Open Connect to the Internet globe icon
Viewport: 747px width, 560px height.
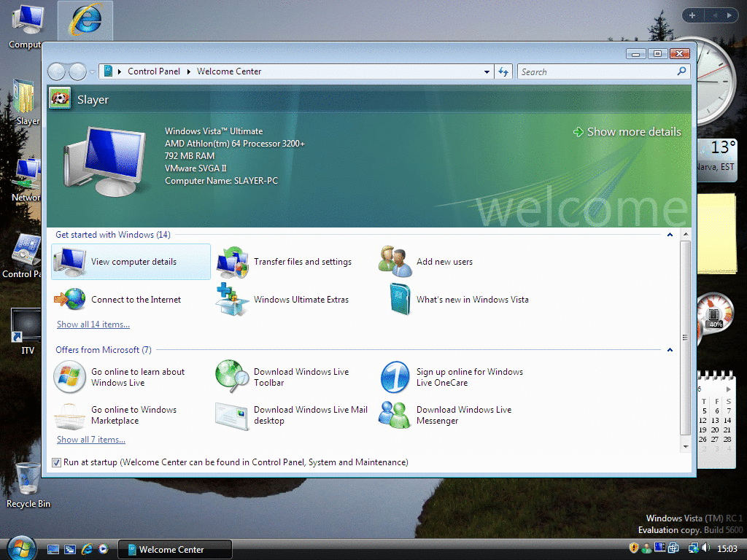(70, 300)
